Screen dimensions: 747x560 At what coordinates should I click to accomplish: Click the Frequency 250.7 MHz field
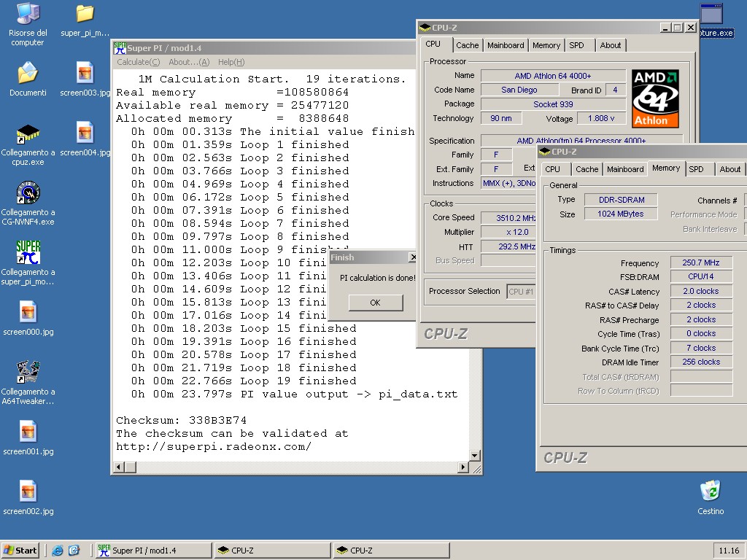pyautogui.click(x=701, y=262)
